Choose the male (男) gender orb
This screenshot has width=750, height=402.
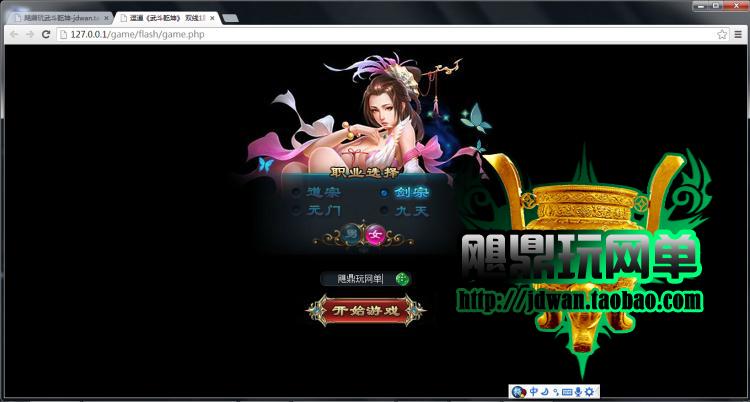[353, 234]
